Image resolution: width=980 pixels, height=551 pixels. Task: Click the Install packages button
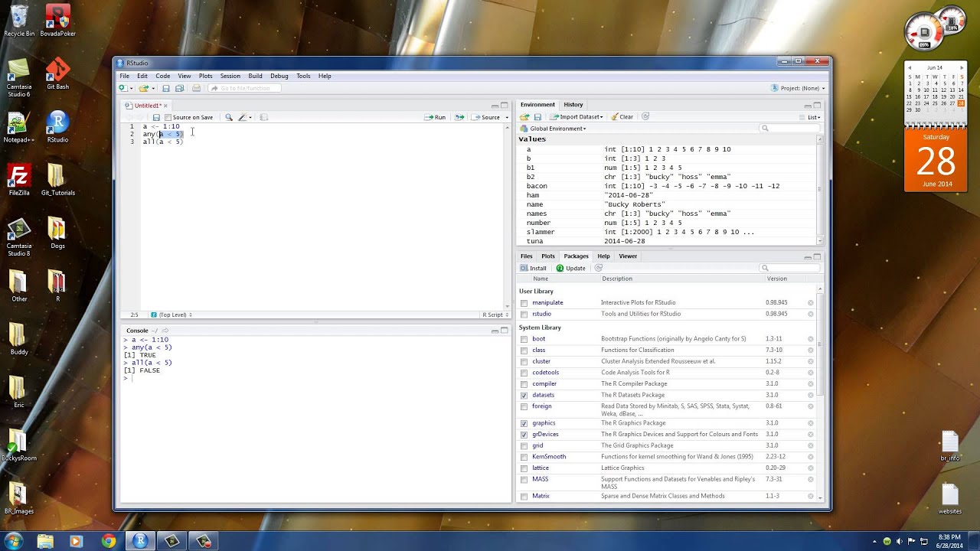(534, 268)
